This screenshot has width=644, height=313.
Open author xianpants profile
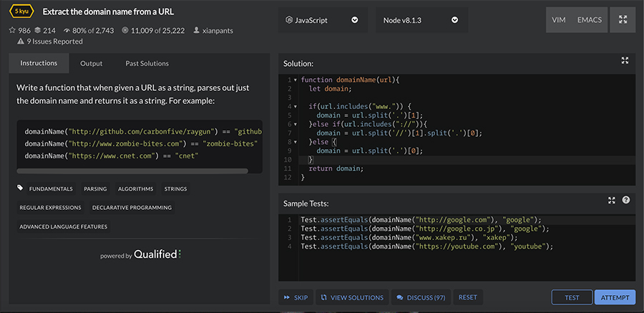coord(218,30)
